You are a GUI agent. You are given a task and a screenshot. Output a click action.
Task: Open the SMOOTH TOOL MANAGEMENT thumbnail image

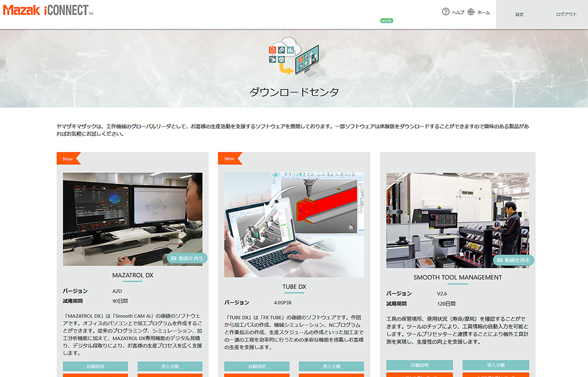pyautogui.click(x=458, y=220)
